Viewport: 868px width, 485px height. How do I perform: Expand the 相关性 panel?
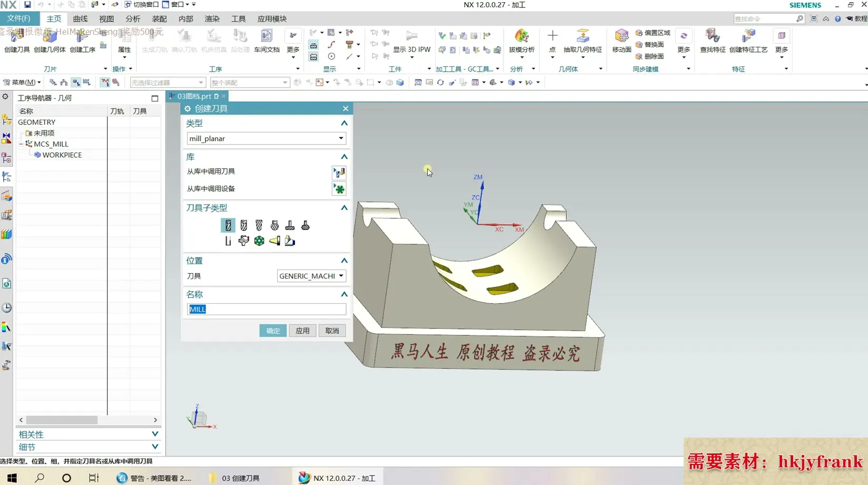tap(155, 434)
